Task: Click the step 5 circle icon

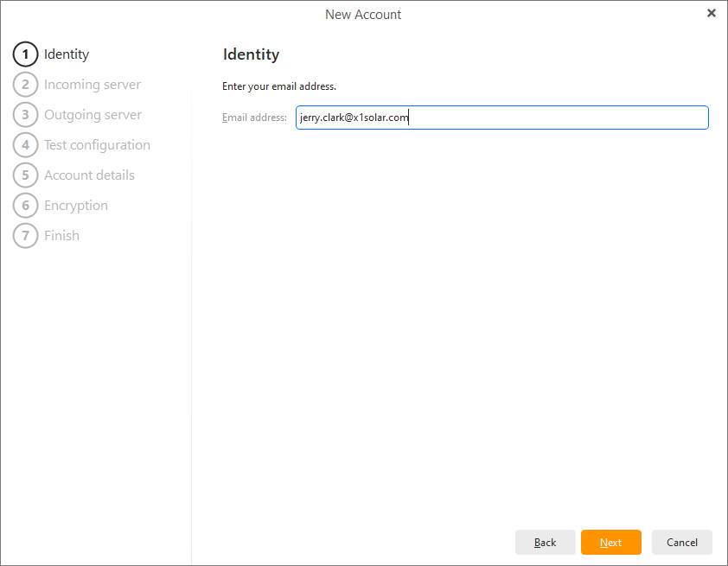Action: coord(26,175)
